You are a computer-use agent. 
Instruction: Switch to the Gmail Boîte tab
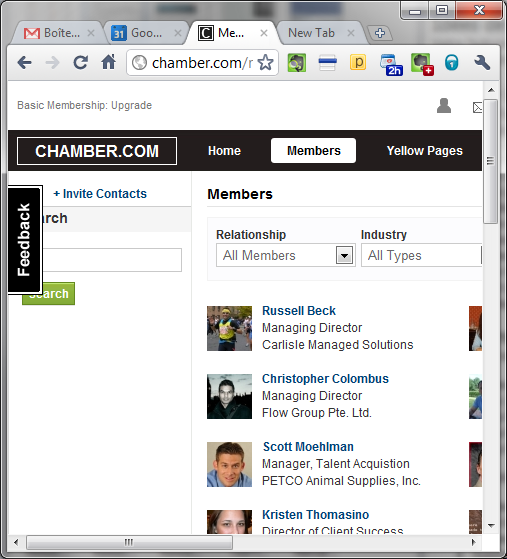click(58, 33)
